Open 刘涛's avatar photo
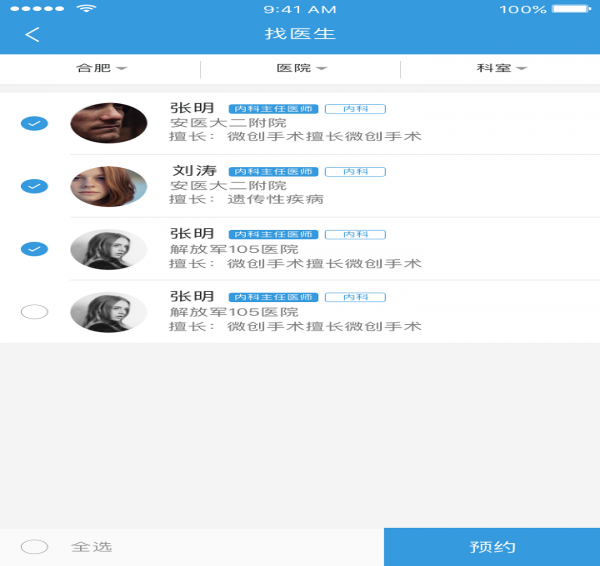The image size is (600, 566). click(109, 186)
